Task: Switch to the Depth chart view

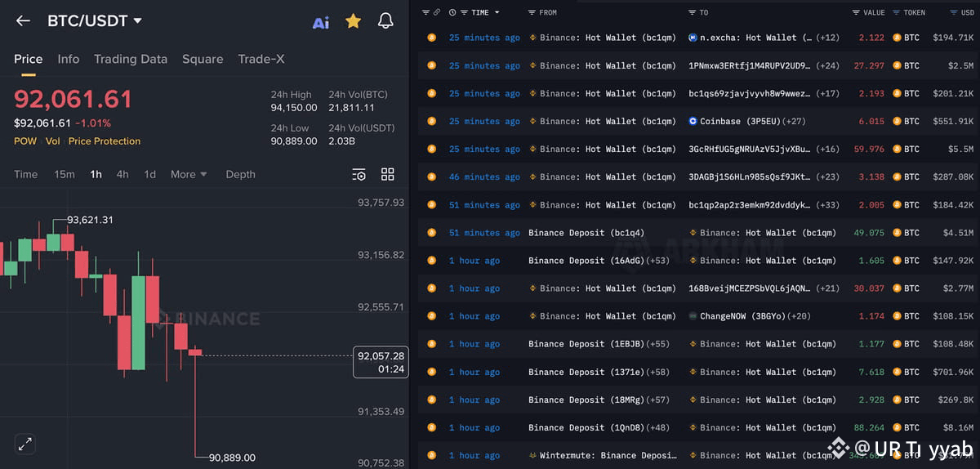Action: (x=240, y=174)
